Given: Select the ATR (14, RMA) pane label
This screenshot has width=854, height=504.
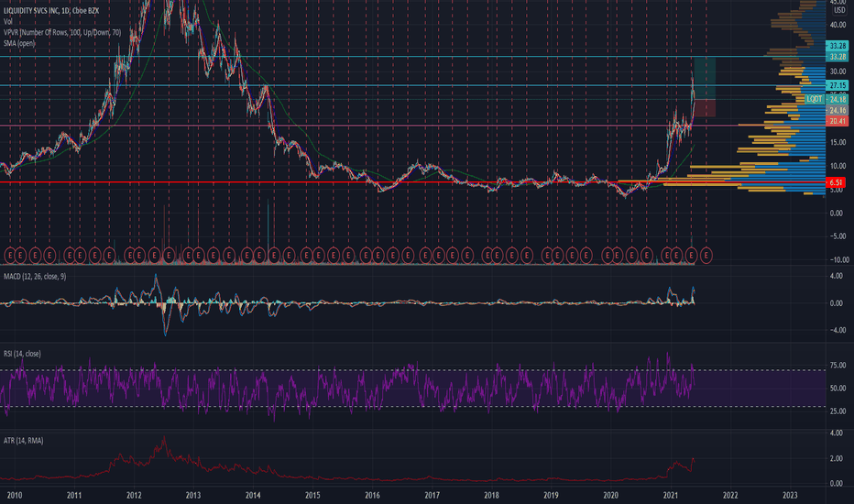Looking at the screenshot, I should (x=24, y=441).
